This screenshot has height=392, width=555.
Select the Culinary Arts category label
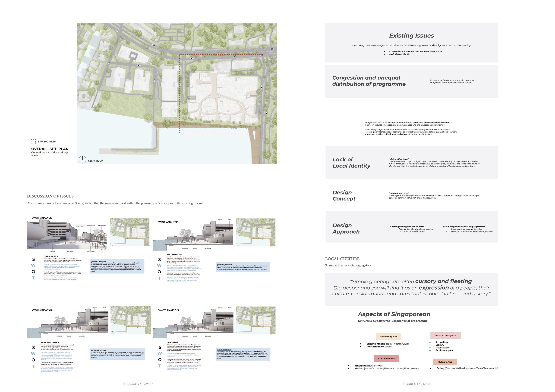445,362
